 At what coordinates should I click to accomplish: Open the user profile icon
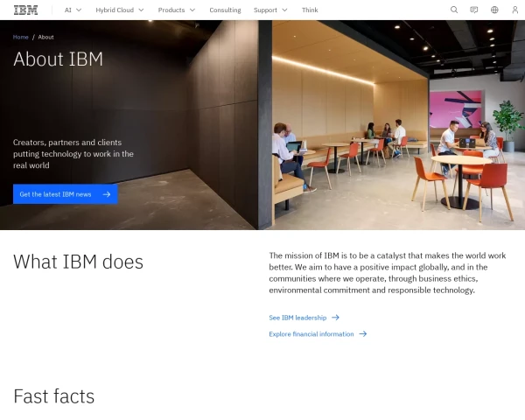pos(515,10)
